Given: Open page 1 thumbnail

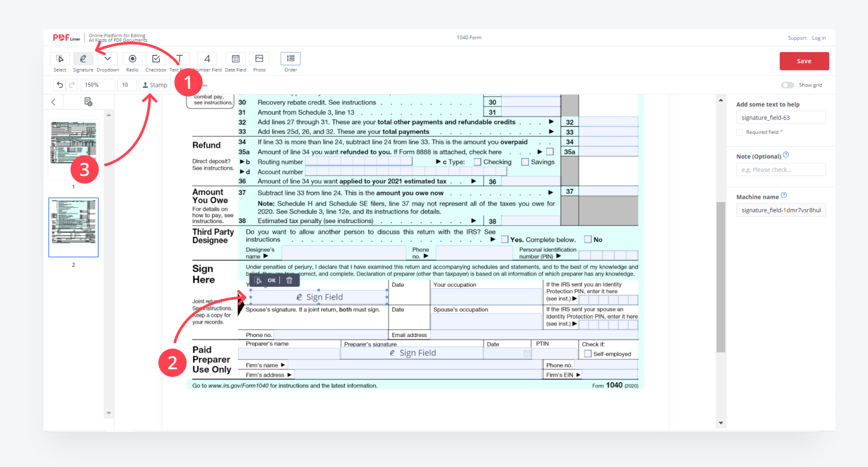Looking at the screenshot, I should 74,150.
